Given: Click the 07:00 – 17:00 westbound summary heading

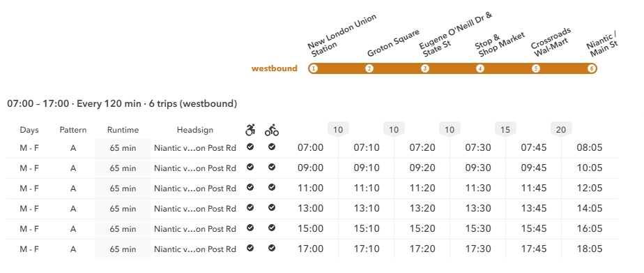Looking at the screenshot, I should tap(122, 103).
